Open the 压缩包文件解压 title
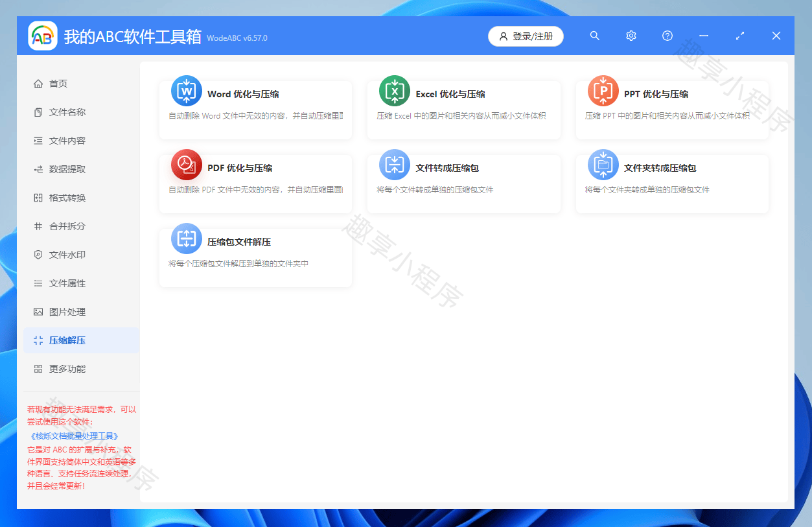 [x=239, y=242]
